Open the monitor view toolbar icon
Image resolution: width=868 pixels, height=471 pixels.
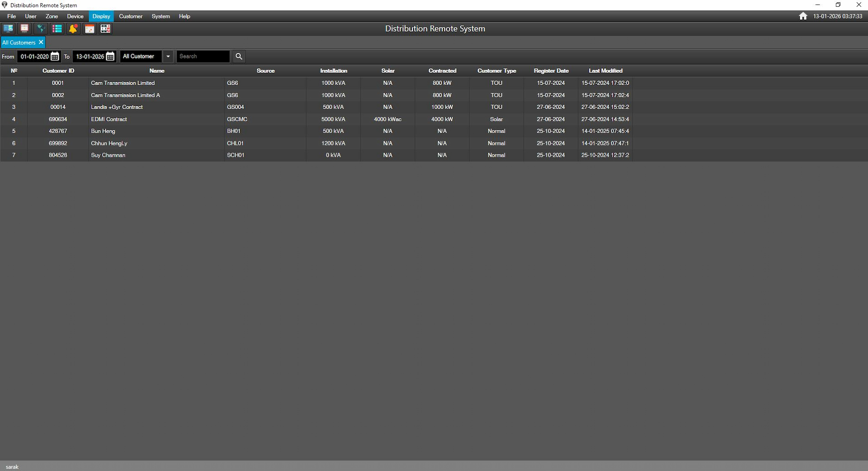(8, 29)
